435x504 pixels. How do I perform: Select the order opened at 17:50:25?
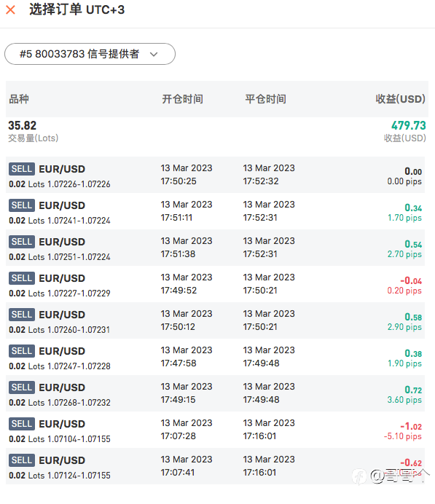pyautogui.click(x=215, y=175)
